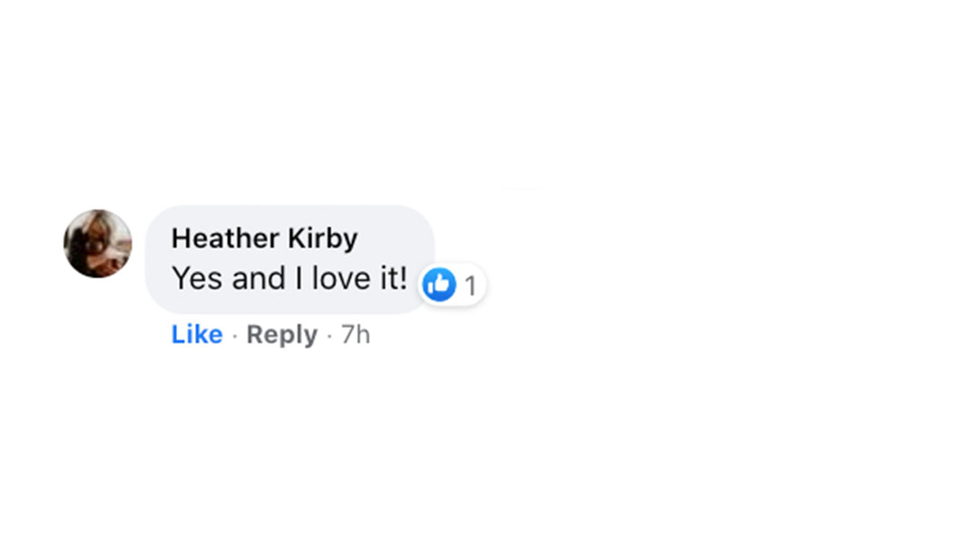Viewport: 980px width, 544px height.
Task: Open the reactions list from the thumbs-up pill
Action: 453,286
